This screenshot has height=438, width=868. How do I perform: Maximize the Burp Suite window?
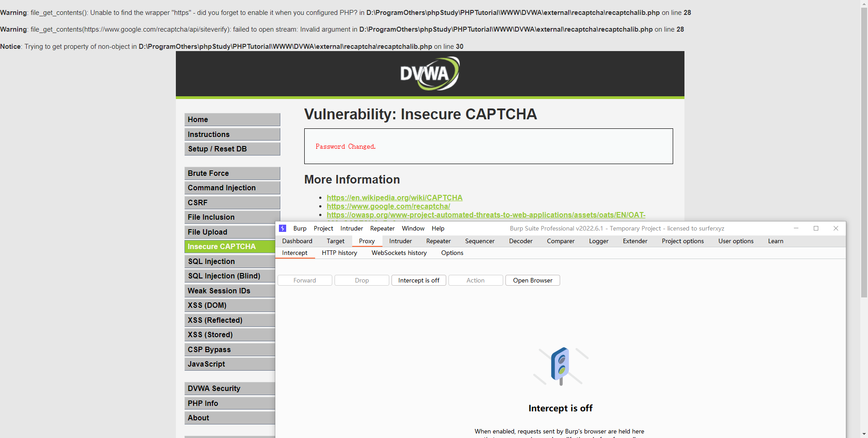816,228
